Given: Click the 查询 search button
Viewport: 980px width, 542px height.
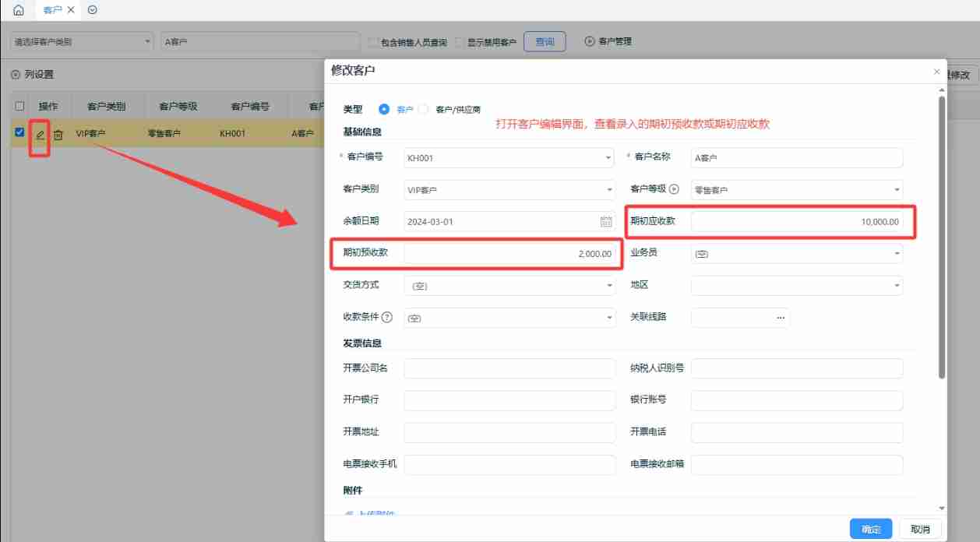Looking at the screenshot, I should (545, 41).
